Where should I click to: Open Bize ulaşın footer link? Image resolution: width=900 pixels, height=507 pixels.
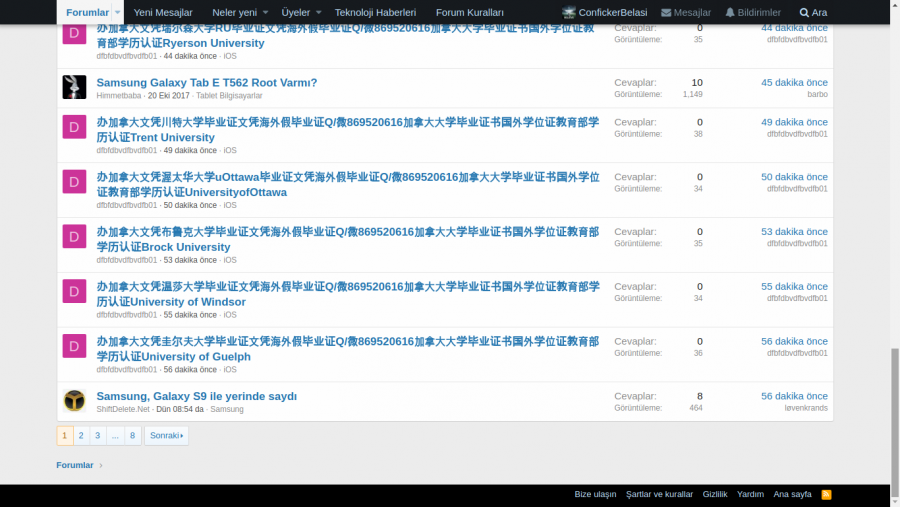(x=595, y=494)
